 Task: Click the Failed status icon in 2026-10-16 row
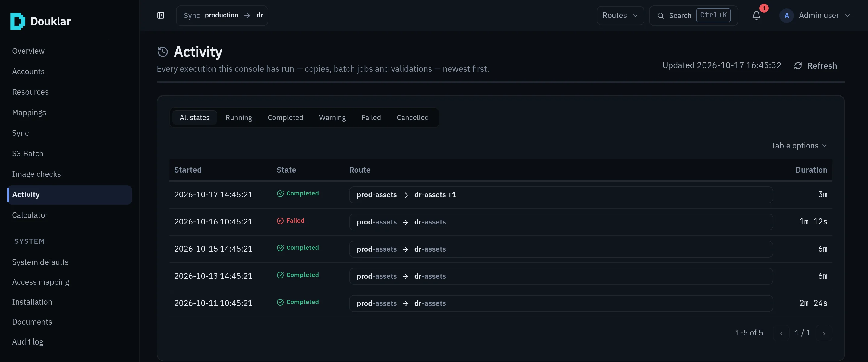280,221
